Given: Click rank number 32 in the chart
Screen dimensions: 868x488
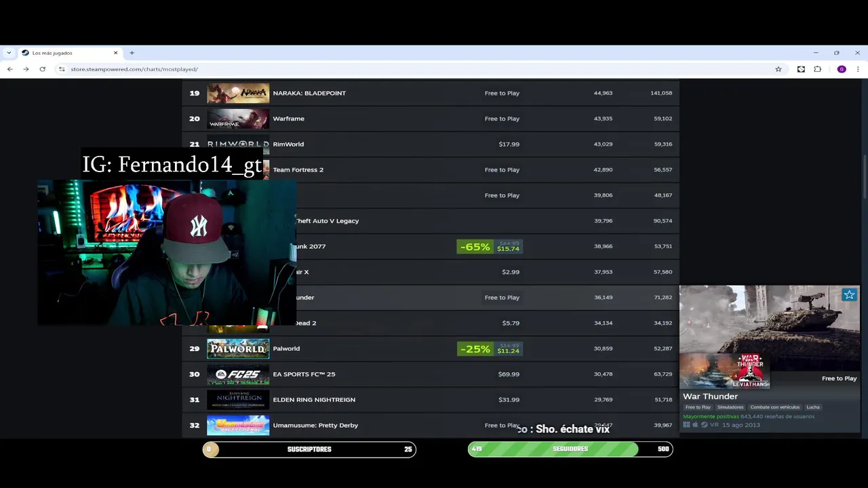Looking at the screenshot, I should [195, 426].
